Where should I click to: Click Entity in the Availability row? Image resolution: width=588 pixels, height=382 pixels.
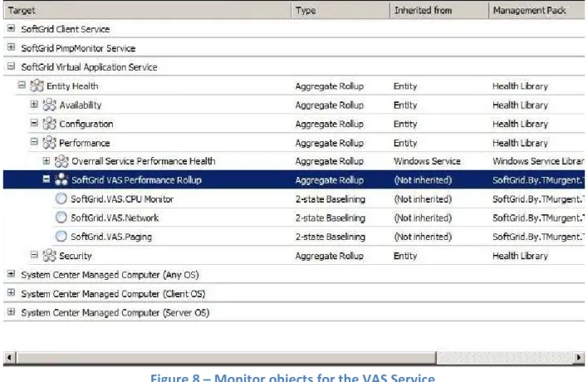tap(405, 105)
